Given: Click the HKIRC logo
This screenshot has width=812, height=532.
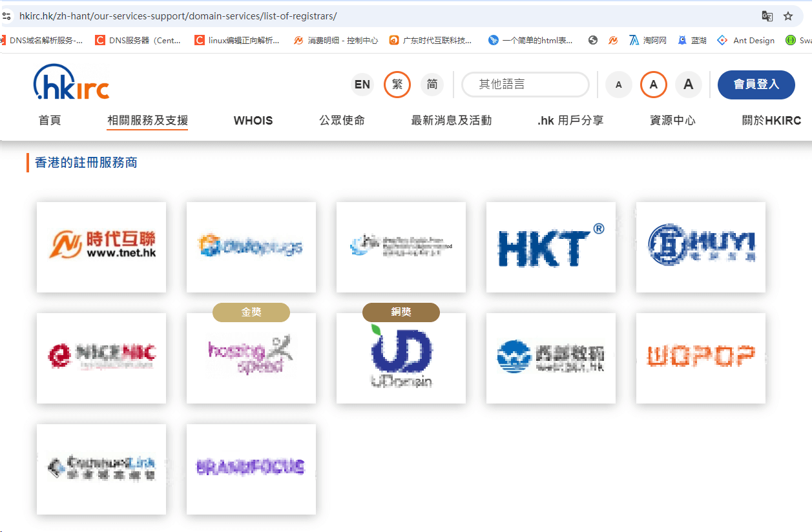Looking at the screenshot, I should (71, 82).
